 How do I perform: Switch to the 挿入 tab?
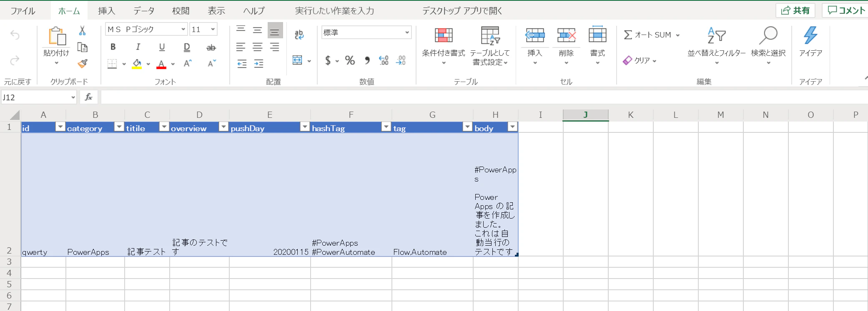[x=106, y=11]
